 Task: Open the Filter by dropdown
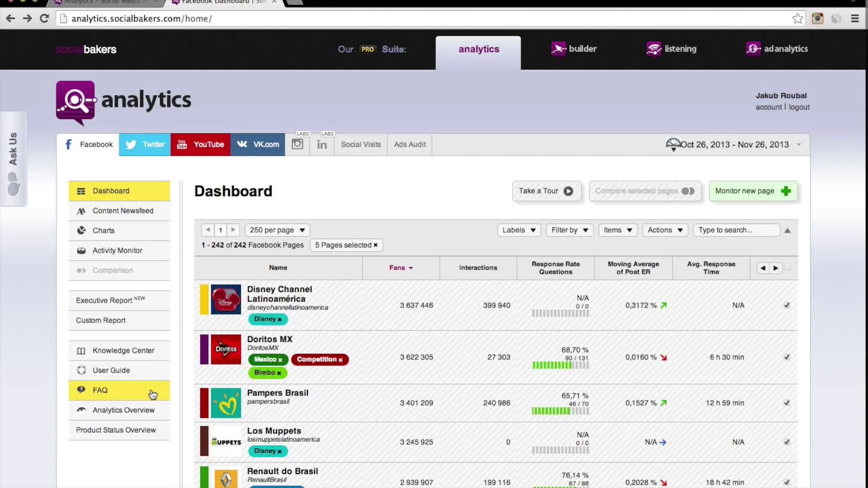pos(570,230)
